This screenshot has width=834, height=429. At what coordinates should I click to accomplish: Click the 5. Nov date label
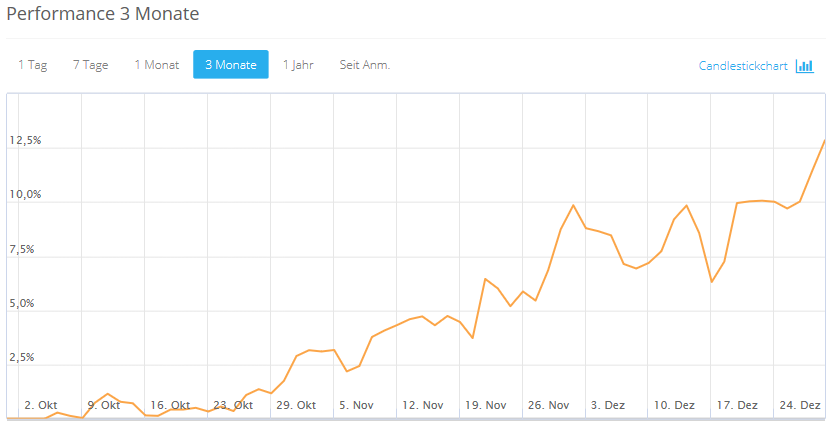[x=356, y=405]
